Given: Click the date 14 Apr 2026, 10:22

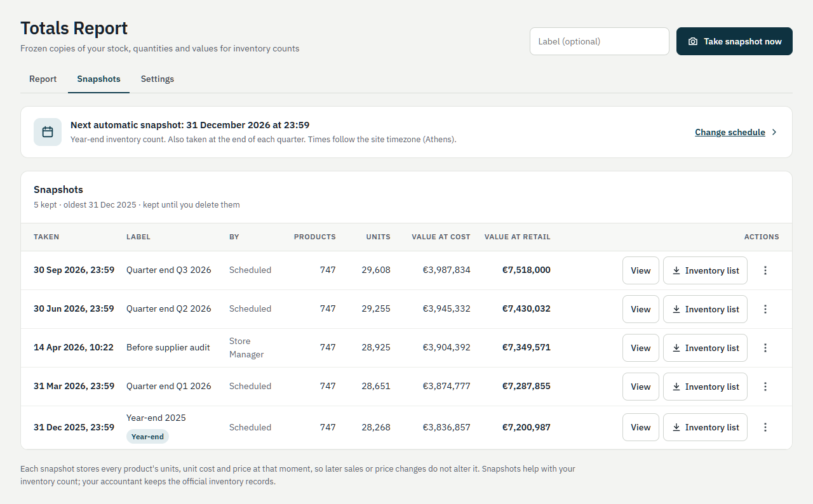Looking at the screenshot, I should point(74,347).
